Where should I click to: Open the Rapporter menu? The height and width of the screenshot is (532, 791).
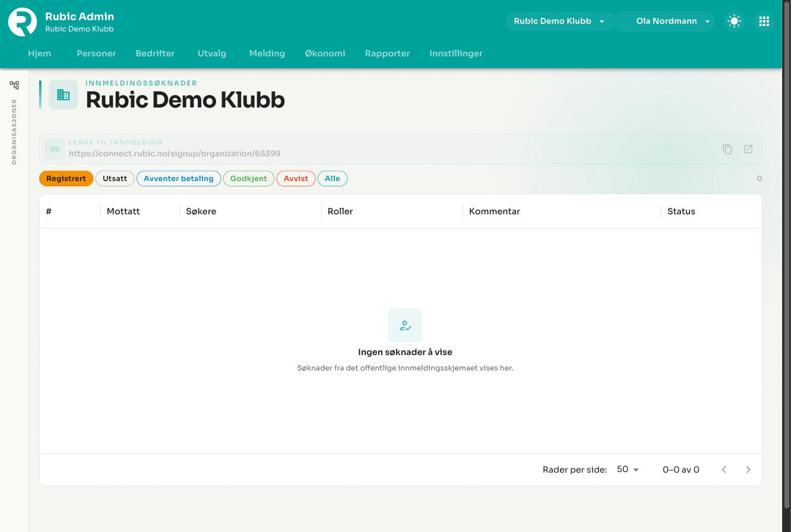388,53
